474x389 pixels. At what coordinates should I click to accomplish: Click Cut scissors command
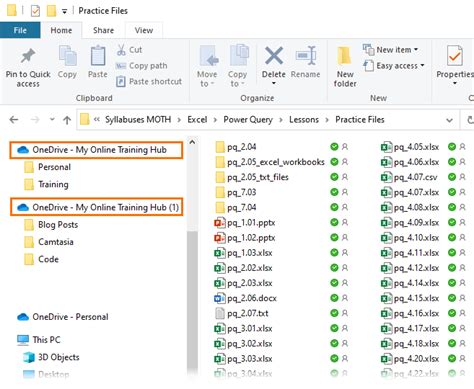tap(129, 50)
